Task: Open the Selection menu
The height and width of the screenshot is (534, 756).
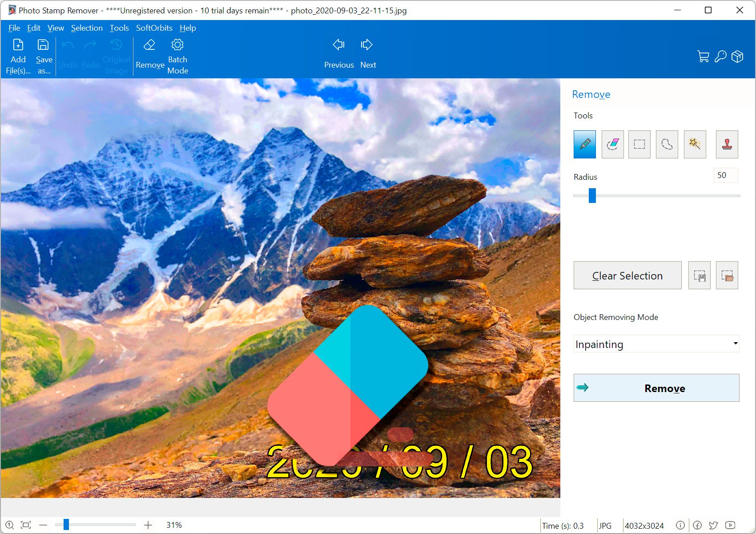Action: click(87, 28)
